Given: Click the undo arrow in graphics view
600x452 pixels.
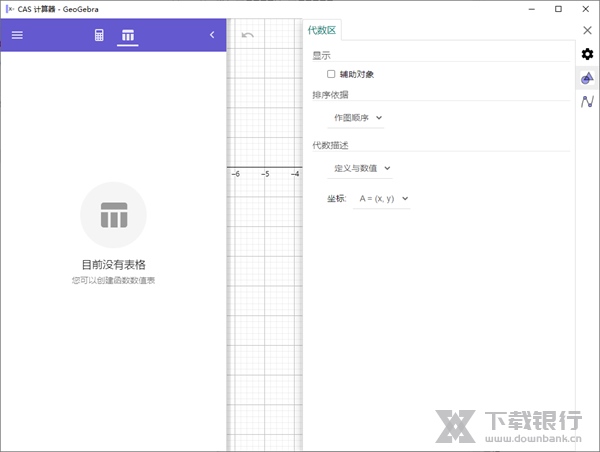Looking at the screenshot, I should [248, 35].
